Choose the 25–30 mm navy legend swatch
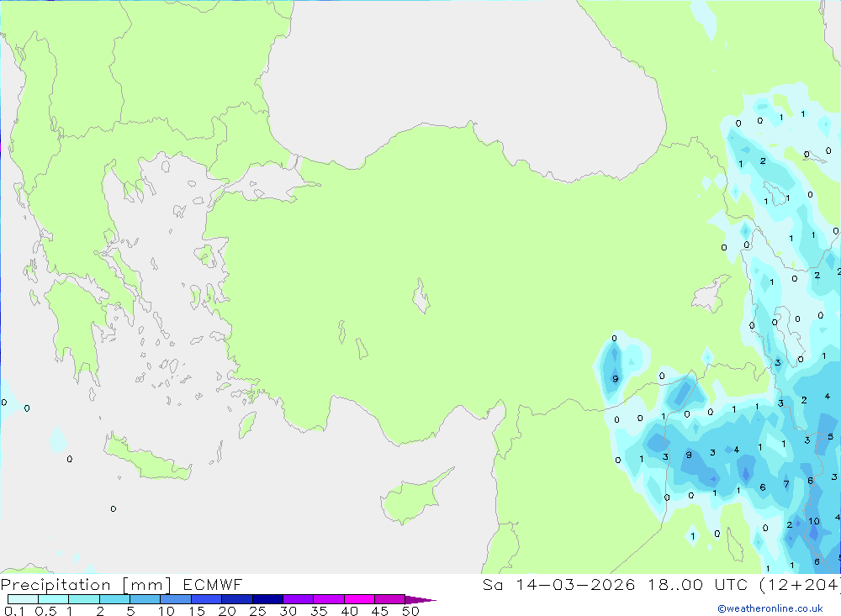Screen dimensions: 841x616 coord(267,599)
